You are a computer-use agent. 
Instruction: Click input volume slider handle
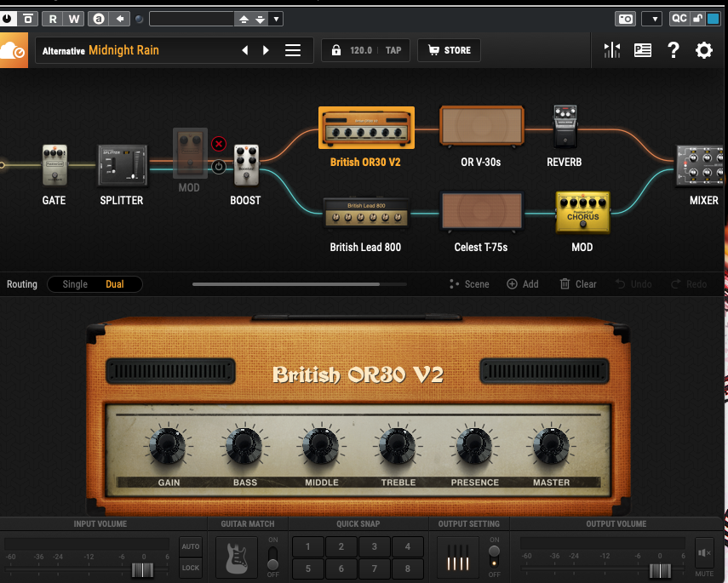click(142, 569)
